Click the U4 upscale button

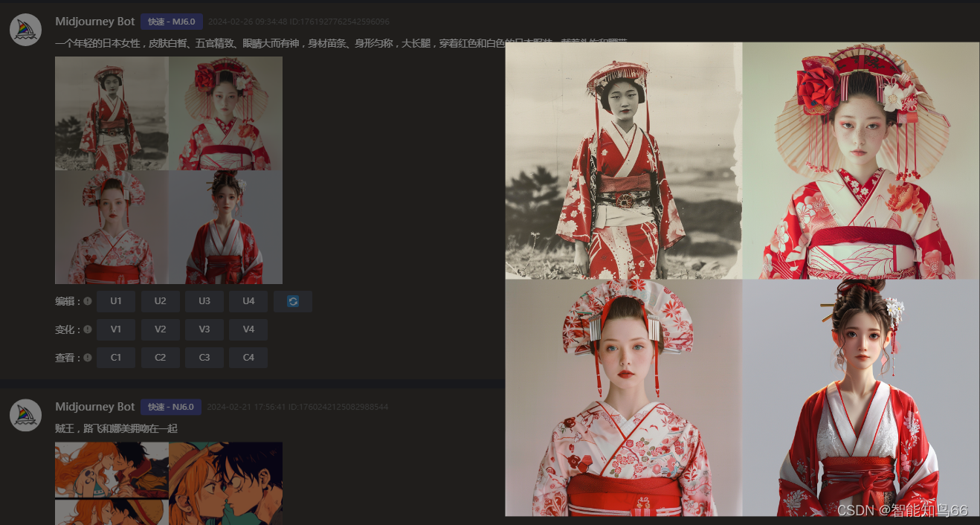click(x=248, y=301)
